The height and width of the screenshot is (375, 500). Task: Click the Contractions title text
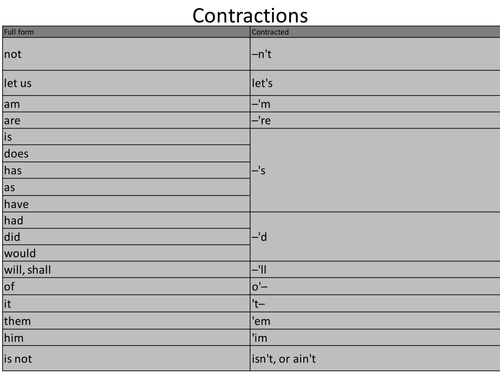(x=250, y=16)
